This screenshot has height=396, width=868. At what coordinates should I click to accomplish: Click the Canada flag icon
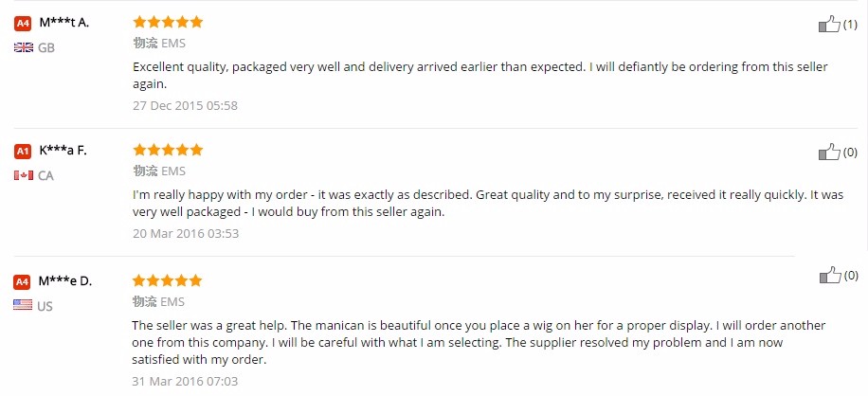click(24, 175)
